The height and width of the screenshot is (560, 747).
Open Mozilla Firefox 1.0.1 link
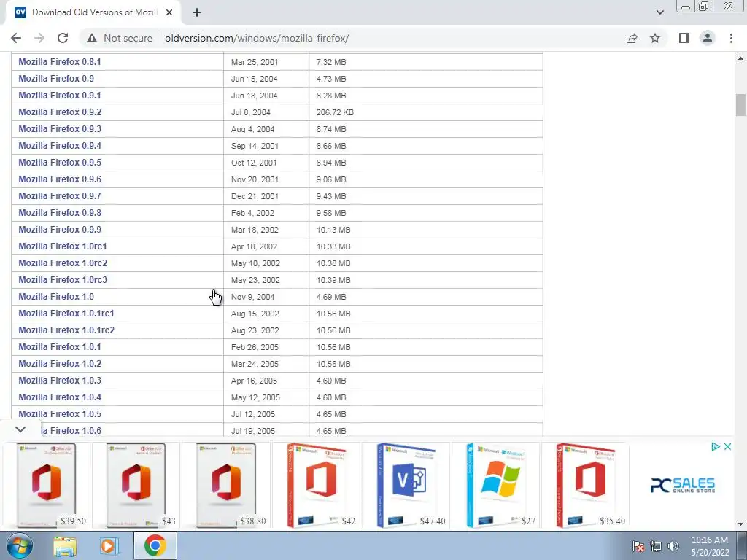[60, 346]
